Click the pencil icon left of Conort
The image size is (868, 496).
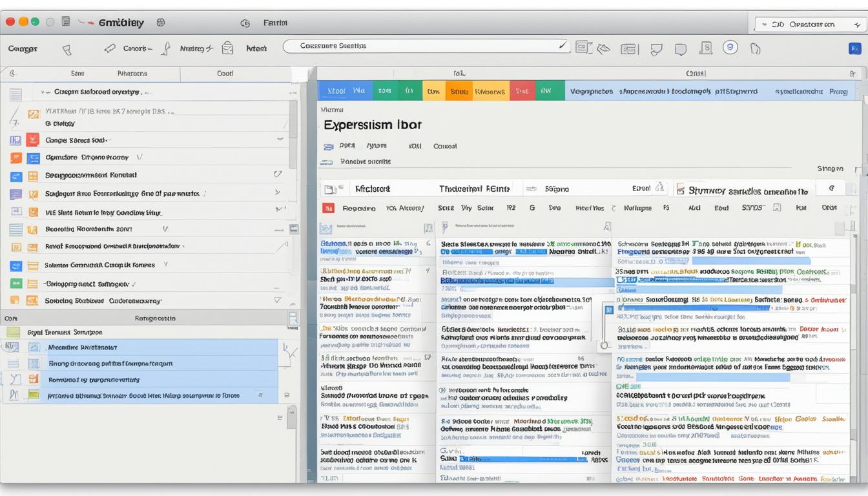pyautogui.click(x=110, y=48)
